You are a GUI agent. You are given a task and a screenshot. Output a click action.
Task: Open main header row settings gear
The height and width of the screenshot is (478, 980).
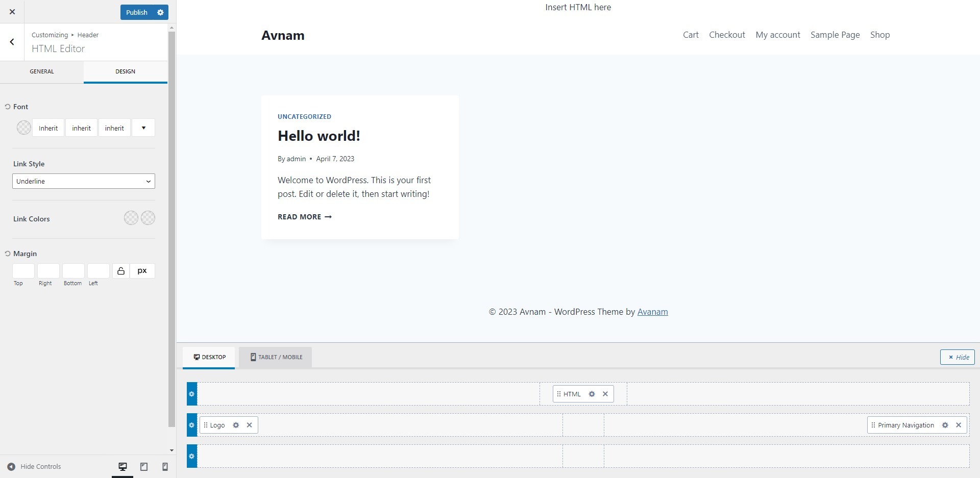coord(192,425)
